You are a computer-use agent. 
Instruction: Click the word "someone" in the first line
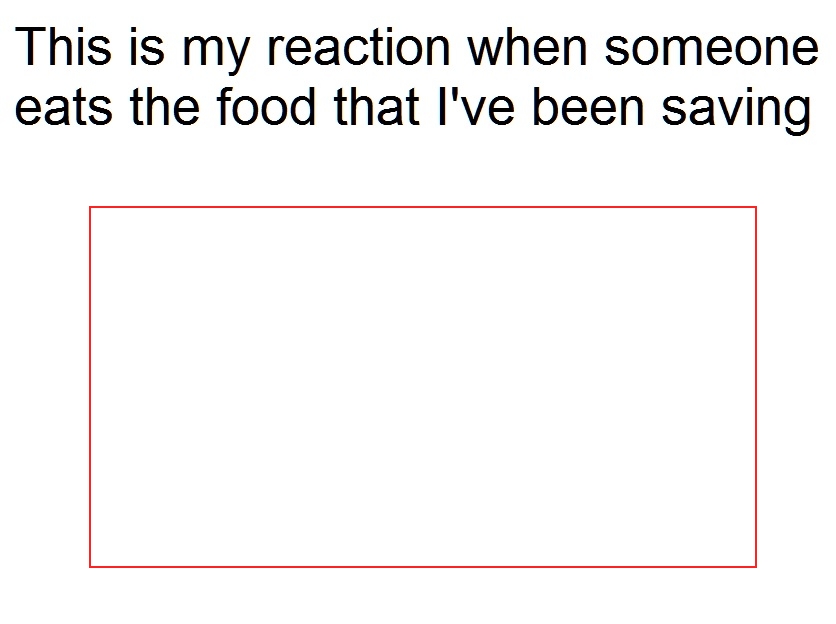[x=711, y=47]
